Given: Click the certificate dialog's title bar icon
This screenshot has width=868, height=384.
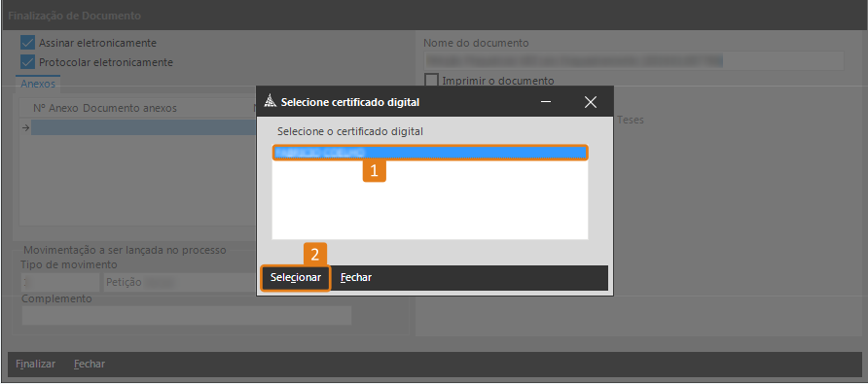Looking at the screenshot, I should tap(270, 102).
